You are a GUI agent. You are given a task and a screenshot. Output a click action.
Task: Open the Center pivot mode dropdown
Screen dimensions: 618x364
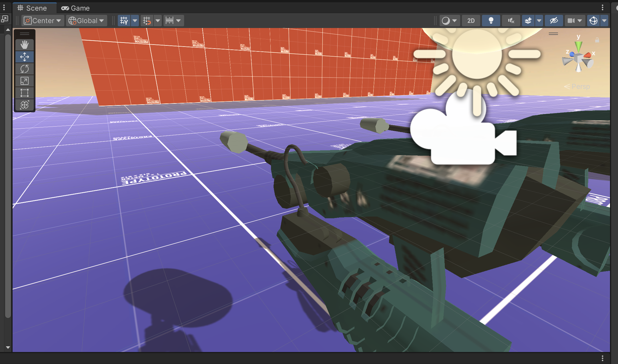42,20
